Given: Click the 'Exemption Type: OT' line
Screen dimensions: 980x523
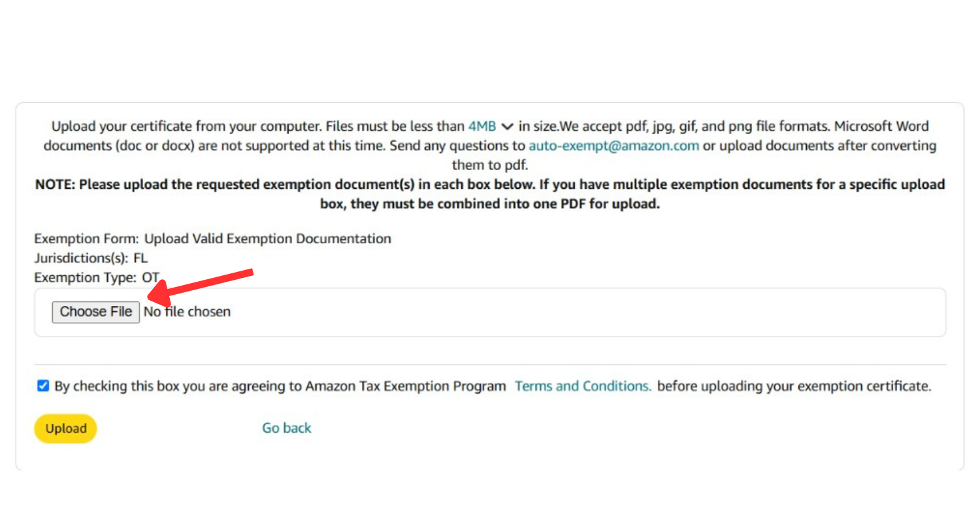Looking at the screenshot, I should coord(96,278).
